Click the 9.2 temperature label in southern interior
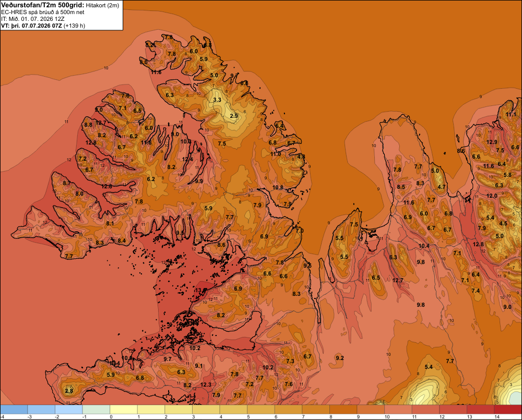The image size is (522, 420). point(340,358)
